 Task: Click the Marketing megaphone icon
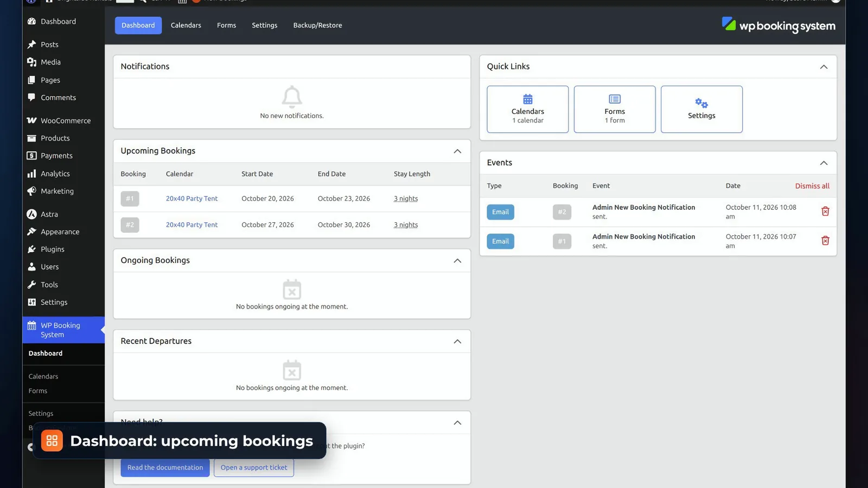click(x=31, y=191)
